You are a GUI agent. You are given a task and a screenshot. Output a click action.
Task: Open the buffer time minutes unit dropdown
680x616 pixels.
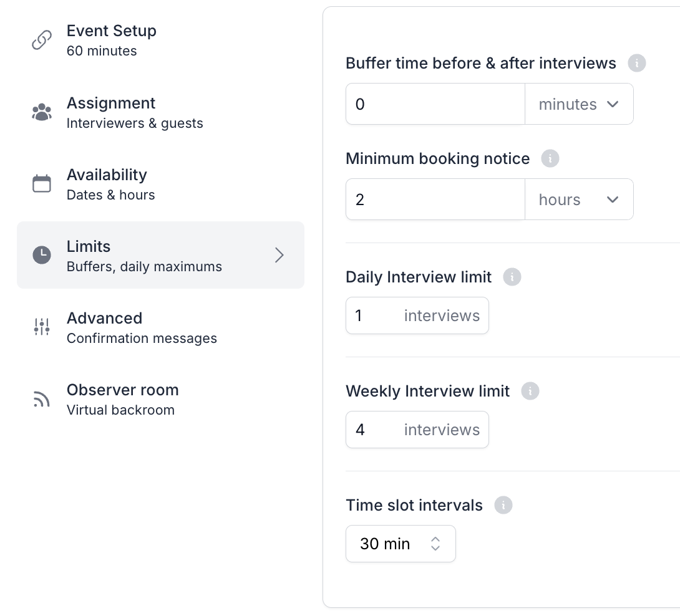(x=579, y=104)
